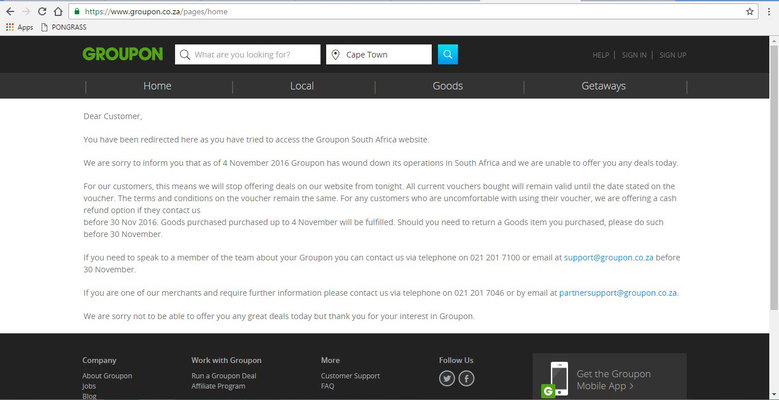Click Get the Groupon Mobile App banner
Screen dimensions: 779x400
pyautogui.click(x=609, y=378)
